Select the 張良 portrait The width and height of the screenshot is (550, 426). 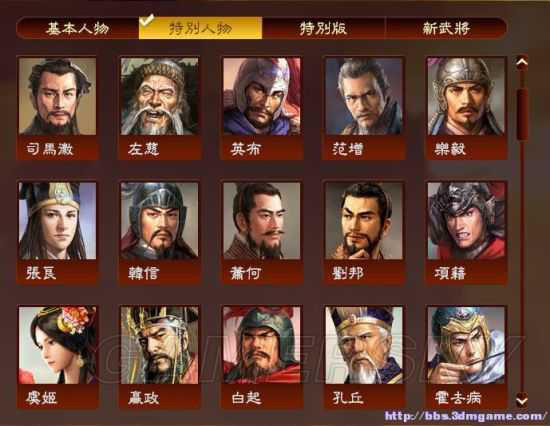[58, 221]
